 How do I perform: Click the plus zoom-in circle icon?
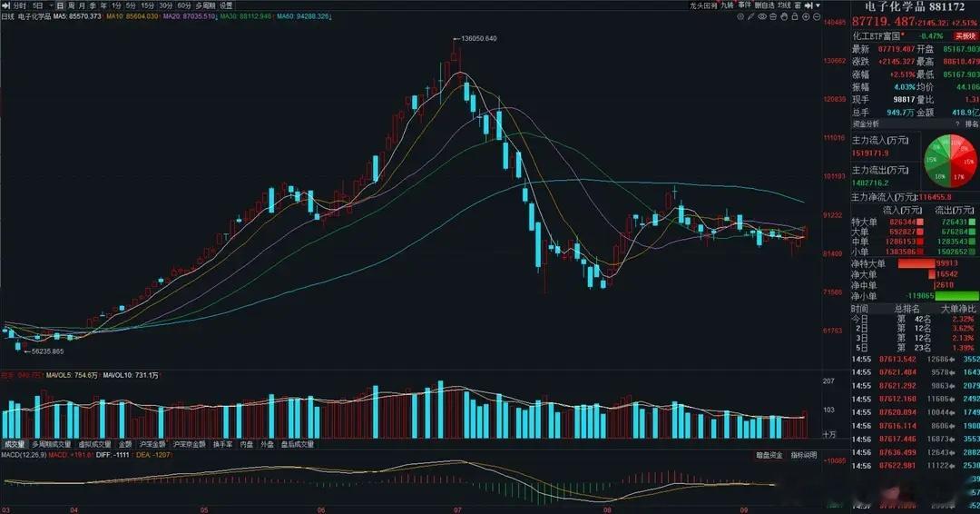point(806,17)
